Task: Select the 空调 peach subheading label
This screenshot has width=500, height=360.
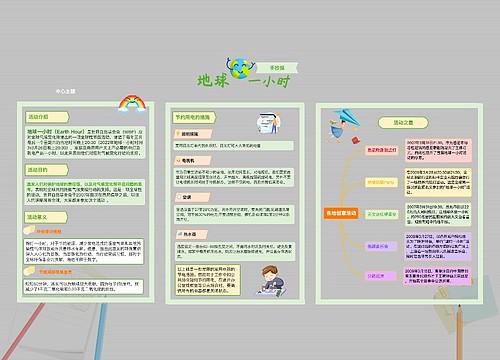Action: point(192,197)
